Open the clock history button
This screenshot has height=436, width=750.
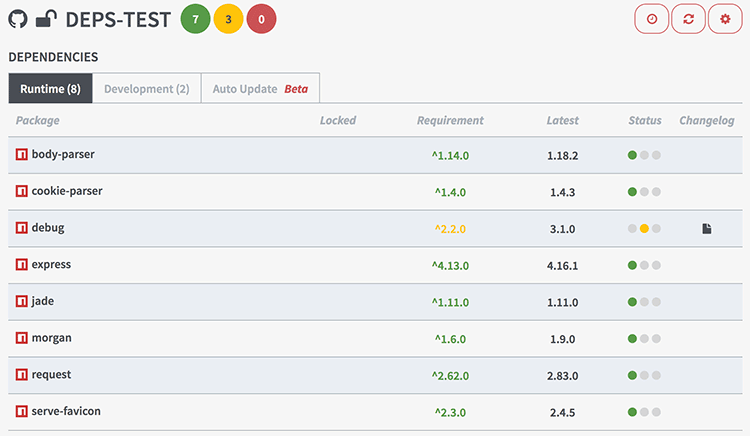(651, 19)
